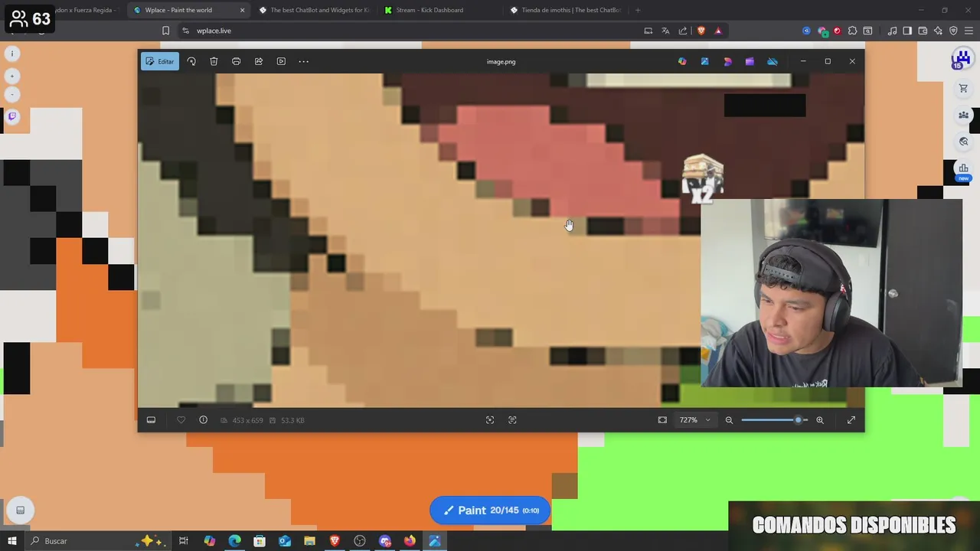Click Brave Shields lion icon
The width and height of the screenshot is (980, 551).
701,31
